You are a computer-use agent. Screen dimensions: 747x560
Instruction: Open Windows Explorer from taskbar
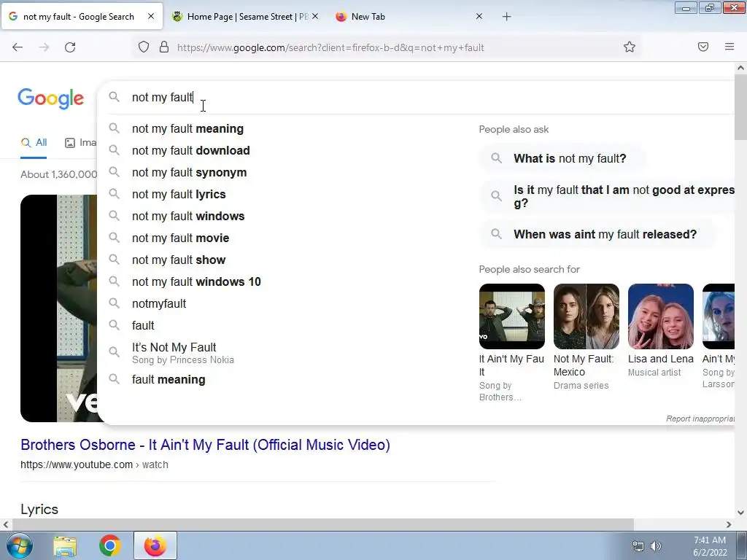pos(65,545)
